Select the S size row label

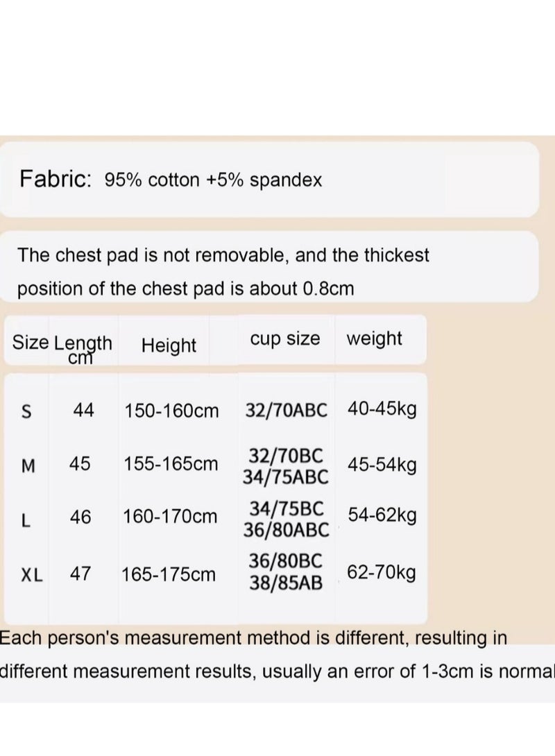pos(27,412)
